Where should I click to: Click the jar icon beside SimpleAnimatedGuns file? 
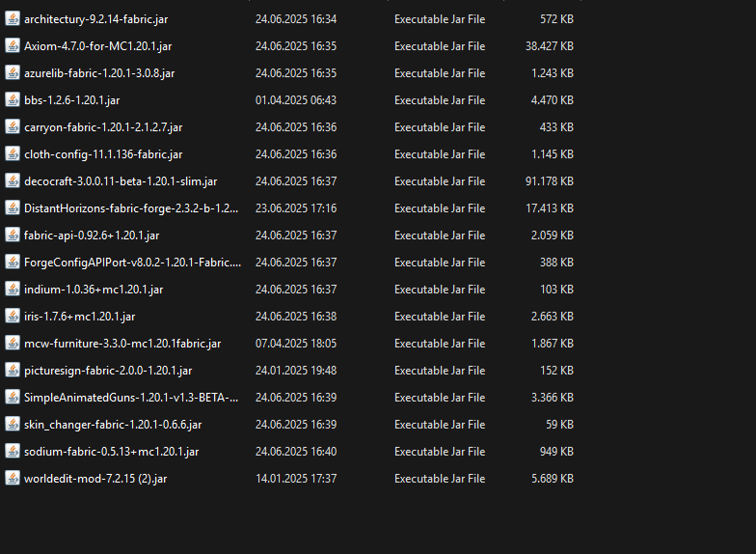click(13, 398)
